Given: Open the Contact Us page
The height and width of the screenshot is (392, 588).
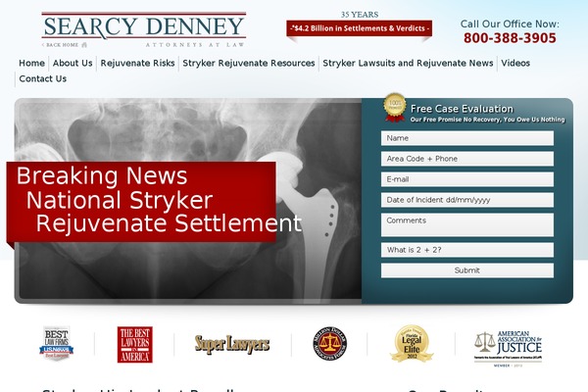Looking at the screenshot, I should click(43, 78).
